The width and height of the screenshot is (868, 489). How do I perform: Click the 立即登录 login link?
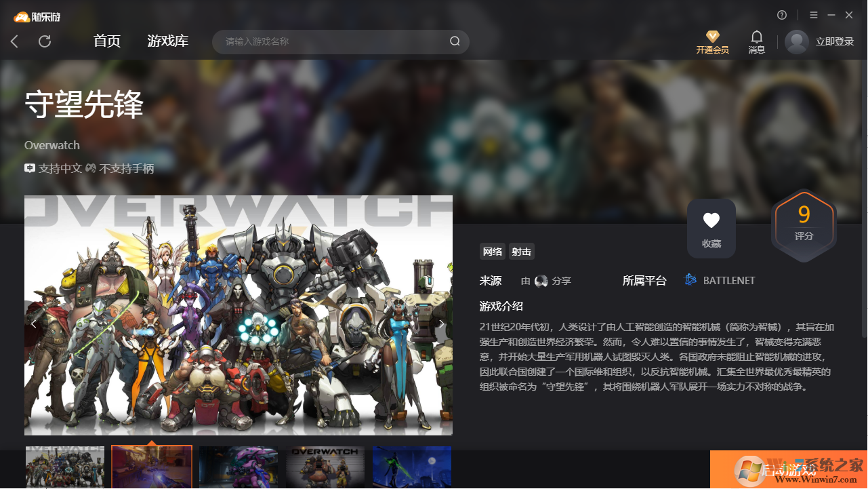tap(834, 40)
